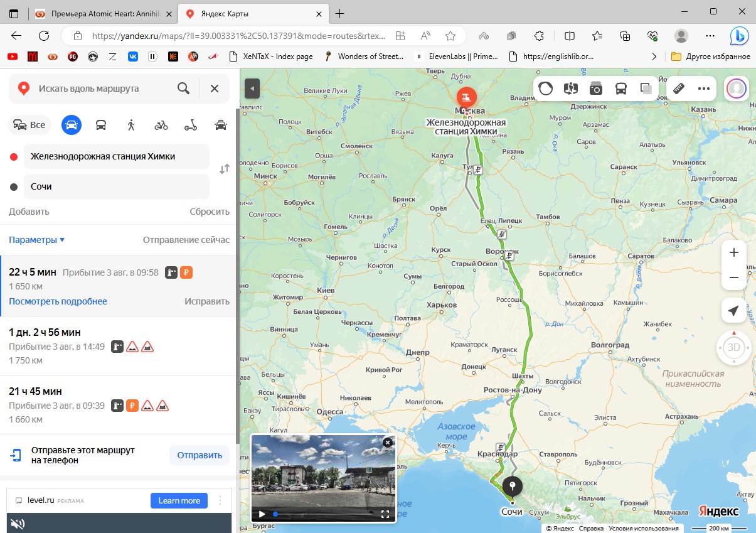Zoom out on the map
The height and width of the screenshot is (533, 756).
(x=734, y=277)
